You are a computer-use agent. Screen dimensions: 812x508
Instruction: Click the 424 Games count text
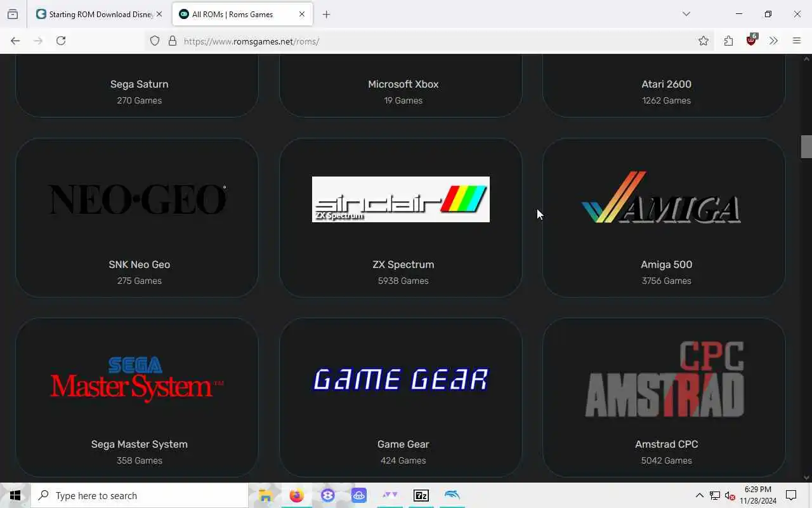pos(403,460)
